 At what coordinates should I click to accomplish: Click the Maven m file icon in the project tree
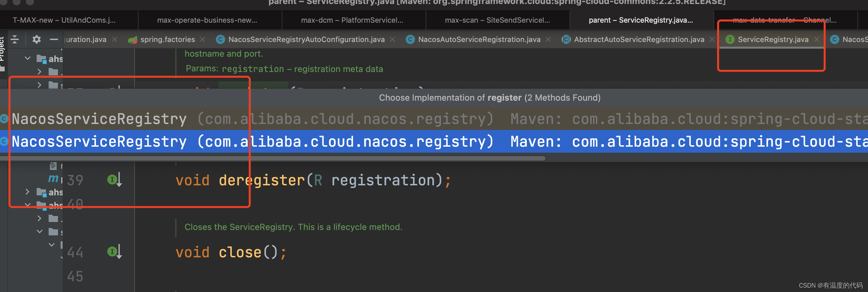click(53, 178)
